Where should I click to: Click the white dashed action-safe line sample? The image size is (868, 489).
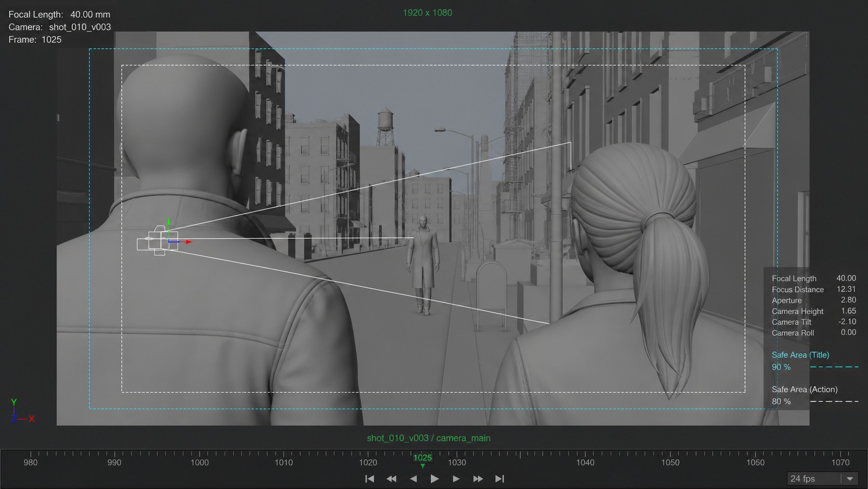pyautogui.click(x=834, y=401)
